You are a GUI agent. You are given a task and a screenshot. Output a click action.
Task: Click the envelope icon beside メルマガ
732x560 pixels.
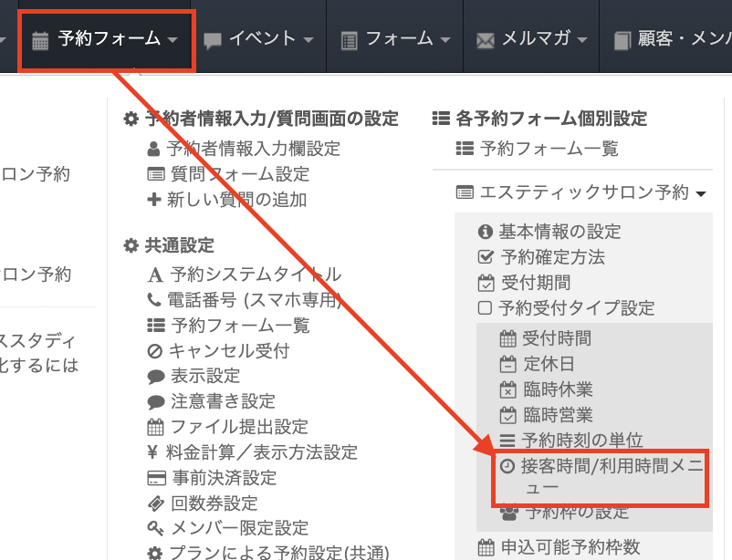pyautogui.click(x=486, y=40)
